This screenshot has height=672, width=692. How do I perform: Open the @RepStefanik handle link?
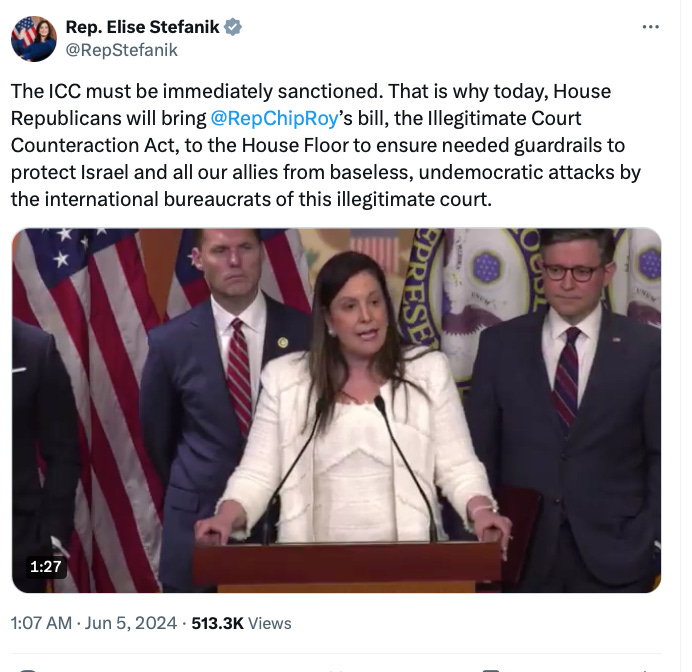tap(122, 50)
